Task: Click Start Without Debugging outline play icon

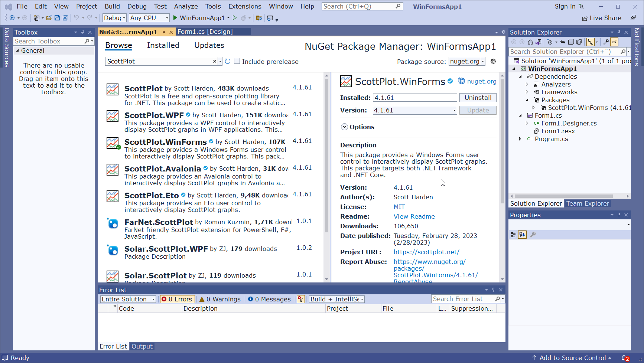Action: coord(235,18)
